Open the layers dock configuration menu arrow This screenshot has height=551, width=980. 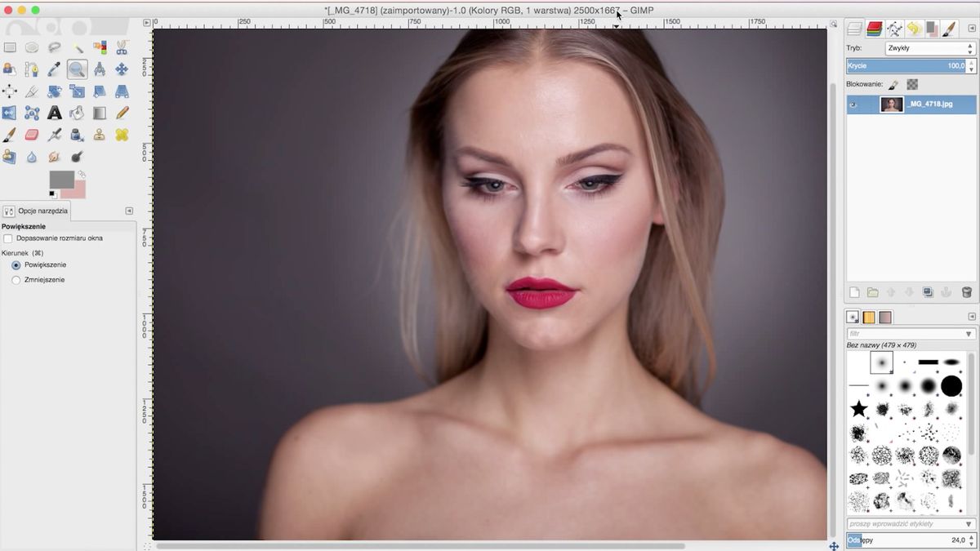(972, 29)
